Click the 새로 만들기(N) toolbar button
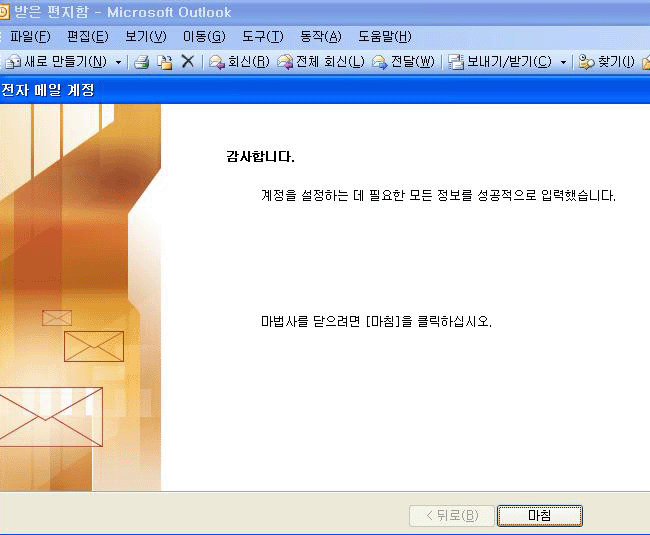 (56, 62)
